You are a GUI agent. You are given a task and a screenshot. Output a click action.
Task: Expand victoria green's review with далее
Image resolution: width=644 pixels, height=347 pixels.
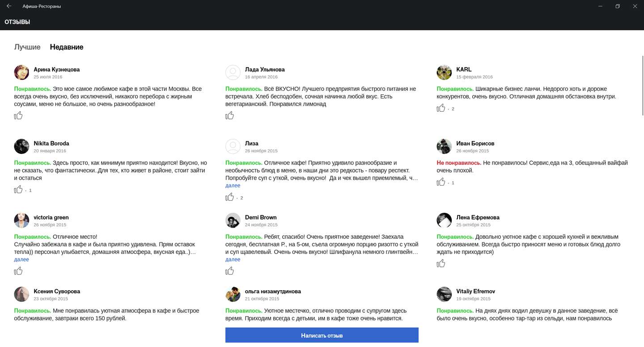tap(21, 259)
